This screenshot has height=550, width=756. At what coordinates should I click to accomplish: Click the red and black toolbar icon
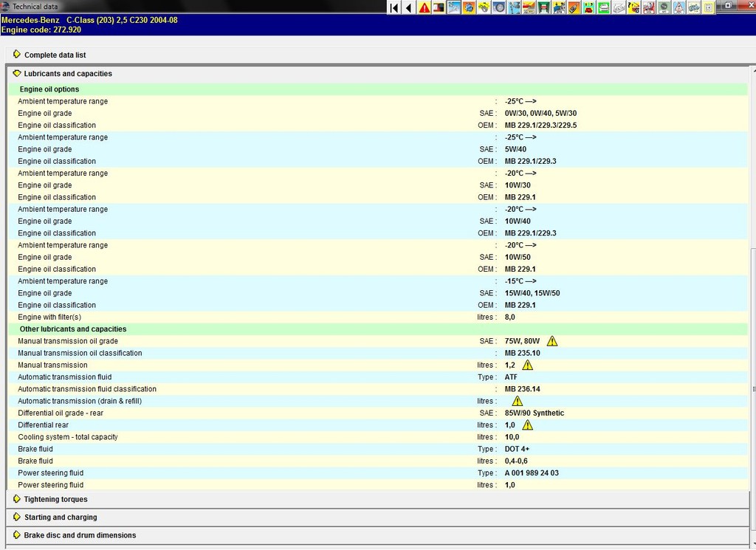tap(439, 7)
